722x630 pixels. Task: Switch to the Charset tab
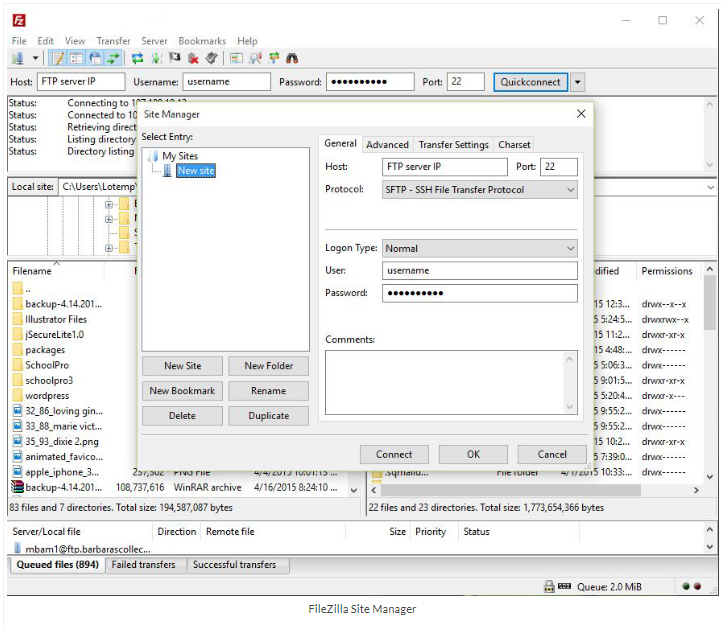pyautogui.click(x=514, y=145)
